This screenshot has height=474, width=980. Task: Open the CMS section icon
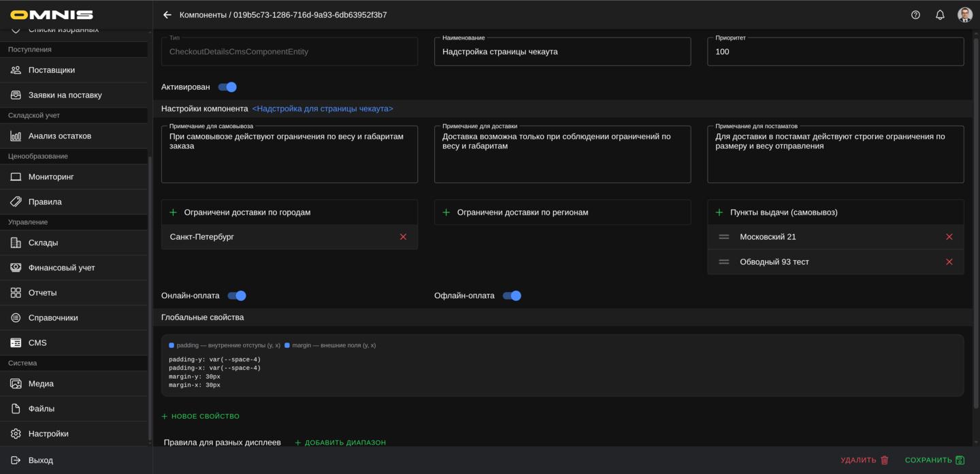(15, 342)
